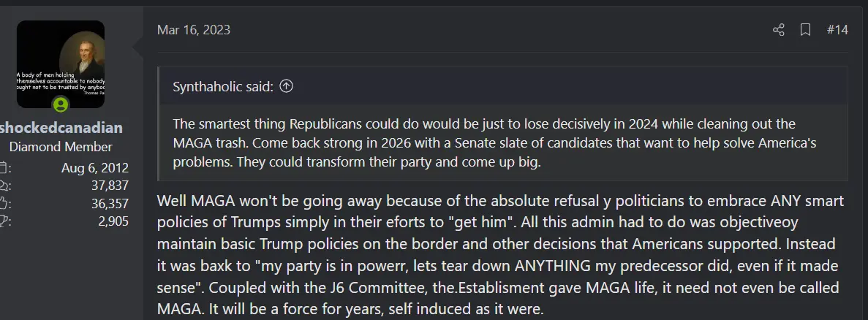
Task: Click the up-arrow icon beside 'Synthaholic said:'
Action: pyautogui.click(x=287, y=86)
